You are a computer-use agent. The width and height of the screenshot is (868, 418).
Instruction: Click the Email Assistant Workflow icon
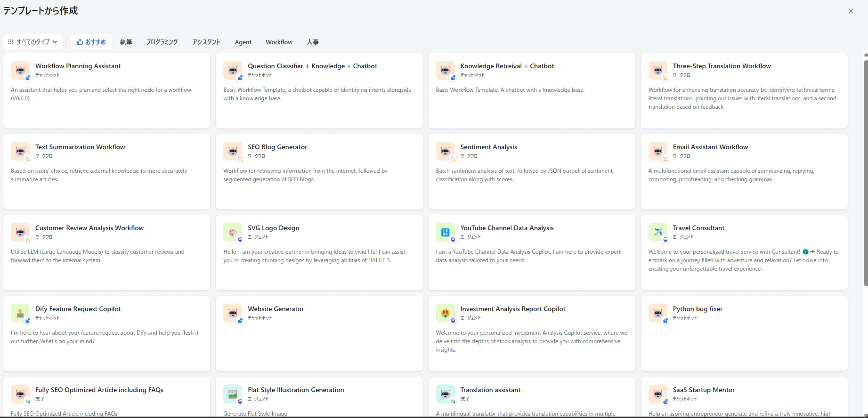658,152
